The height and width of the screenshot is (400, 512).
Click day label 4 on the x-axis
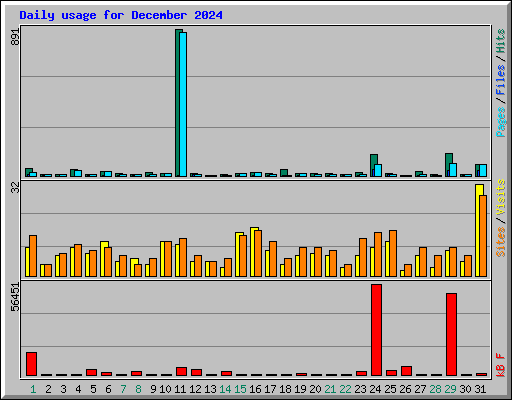point(78,389)
